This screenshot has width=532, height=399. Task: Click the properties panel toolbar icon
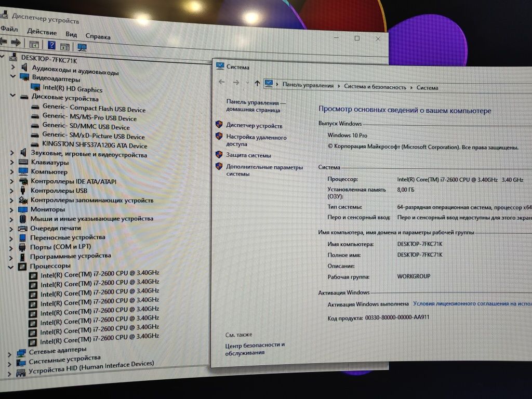click(65, 46)
